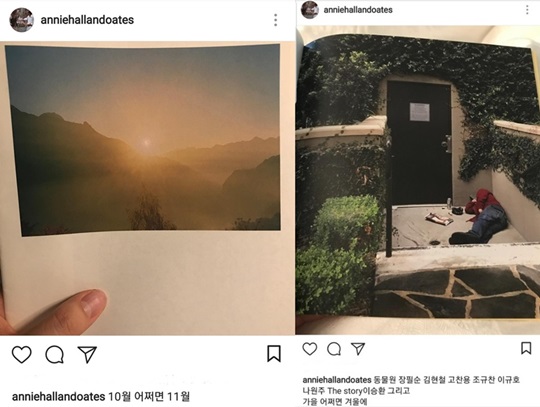Image resolution: width=540 pixels, height=407 pixels.
Task: Open comments on the left sunset post
Action: pos(55,355)
